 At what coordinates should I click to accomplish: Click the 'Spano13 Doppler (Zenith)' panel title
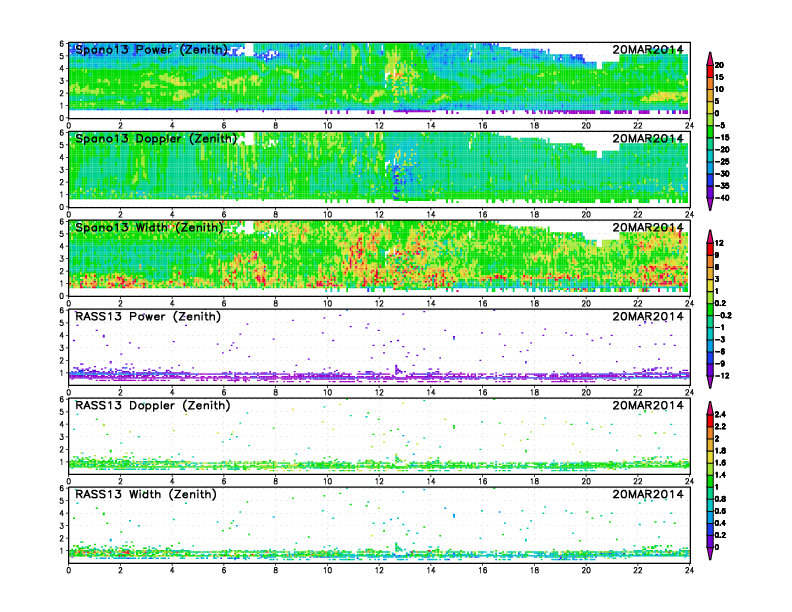click(156, 139)
